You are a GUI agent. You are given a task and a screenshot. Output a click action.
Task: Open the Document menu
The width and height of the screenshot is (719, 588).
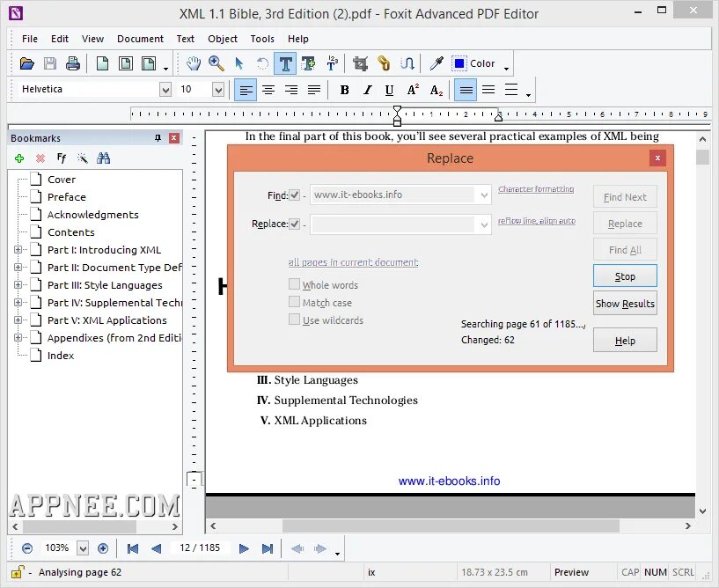(x=140, y=39)
